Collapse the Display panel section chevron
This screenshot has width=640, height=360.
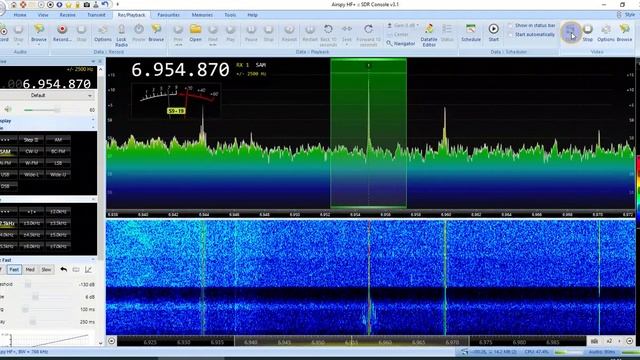pyautogui.click(x=93, y=121)
